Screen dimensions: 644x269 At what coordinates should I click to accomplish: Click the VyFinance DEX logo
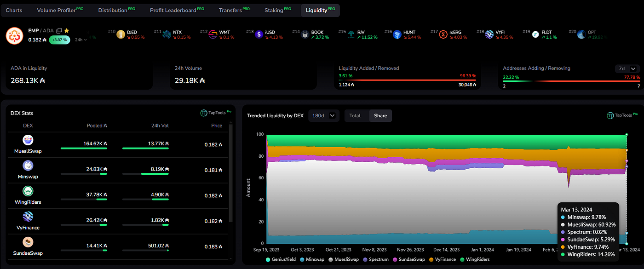(x=28, y=217)
